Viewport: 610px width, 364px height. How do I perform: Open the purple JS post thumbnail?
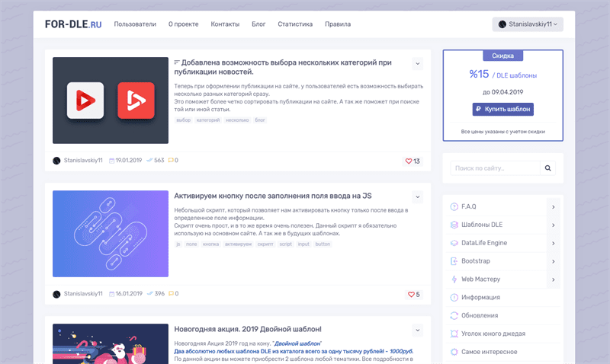(x=111, y=234)
